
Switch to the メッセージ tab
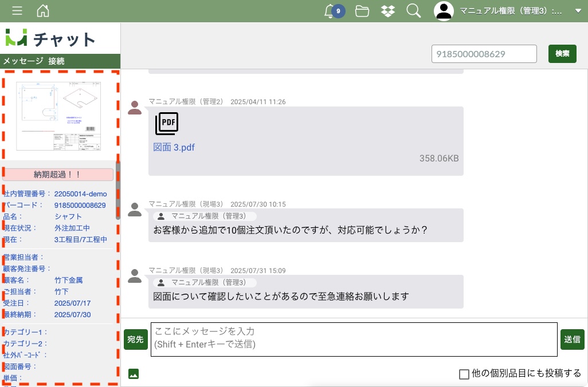pos(23,61)
